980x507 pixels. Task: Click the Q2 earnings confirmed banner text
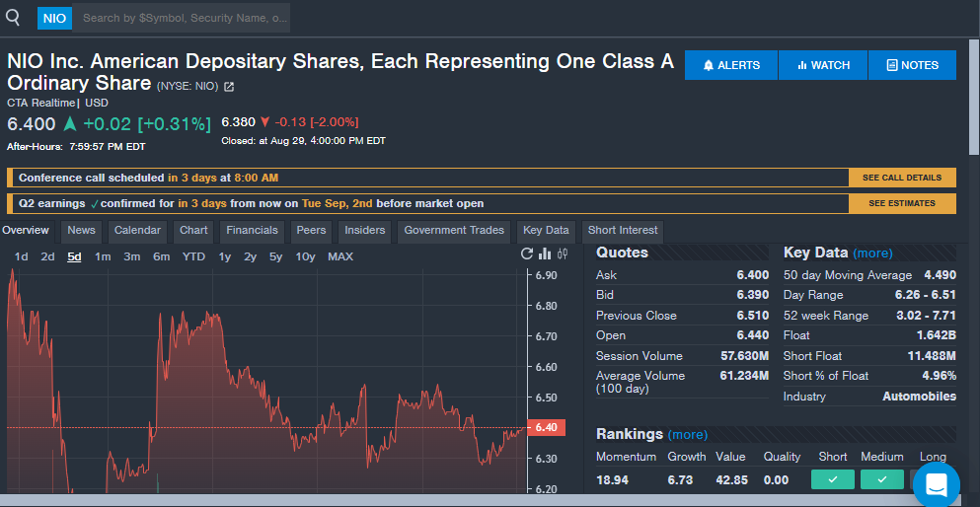(252, 203)
